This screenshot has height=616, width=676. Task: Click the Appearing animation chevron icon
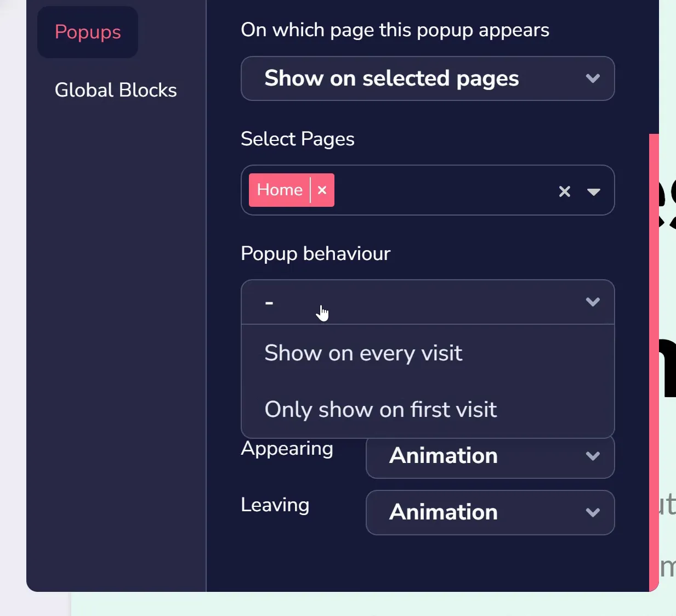(593, 456)
